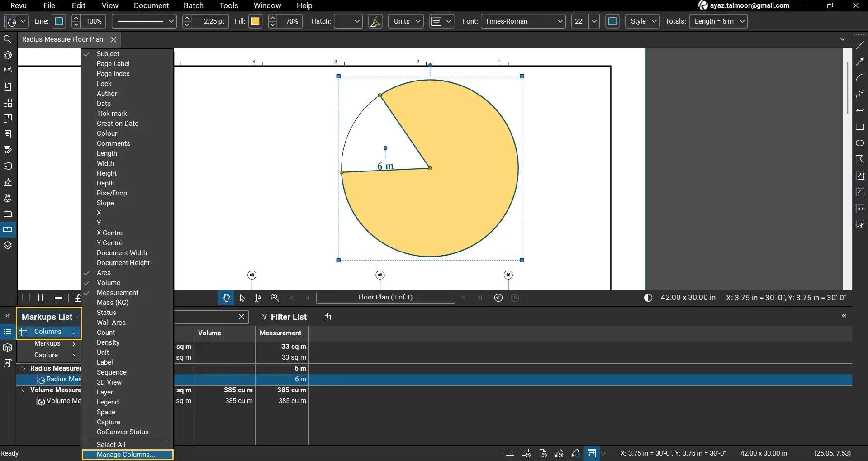The image size is (868, 461).
Task: Click the Export markups icon
Action: click(x=327, y=317)
